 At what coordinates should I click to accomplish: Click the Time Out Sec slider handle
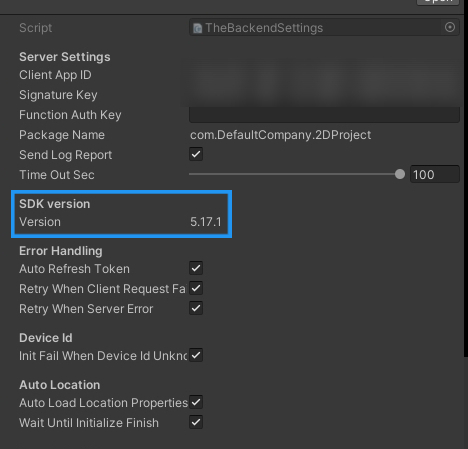pyautogui.click(x=400, y=174)
